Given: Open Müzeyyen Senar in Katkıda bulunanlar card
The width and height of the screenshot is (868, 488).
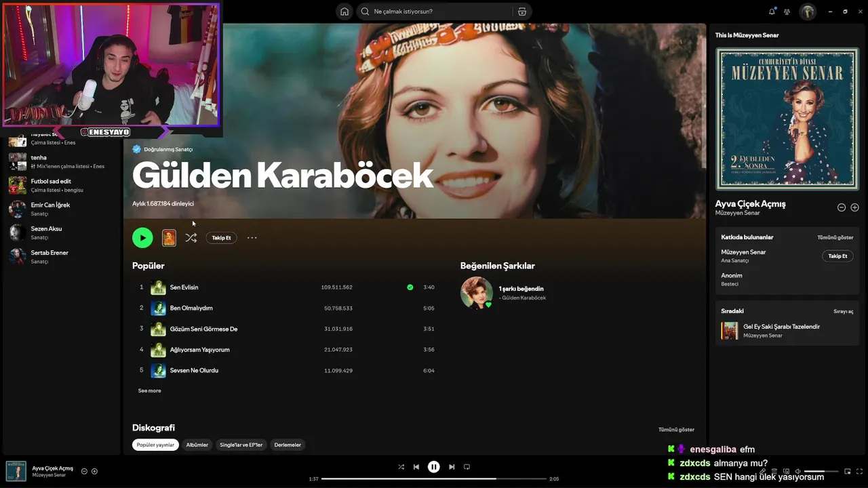Looking at the screenshot, I should click(743, 252).
